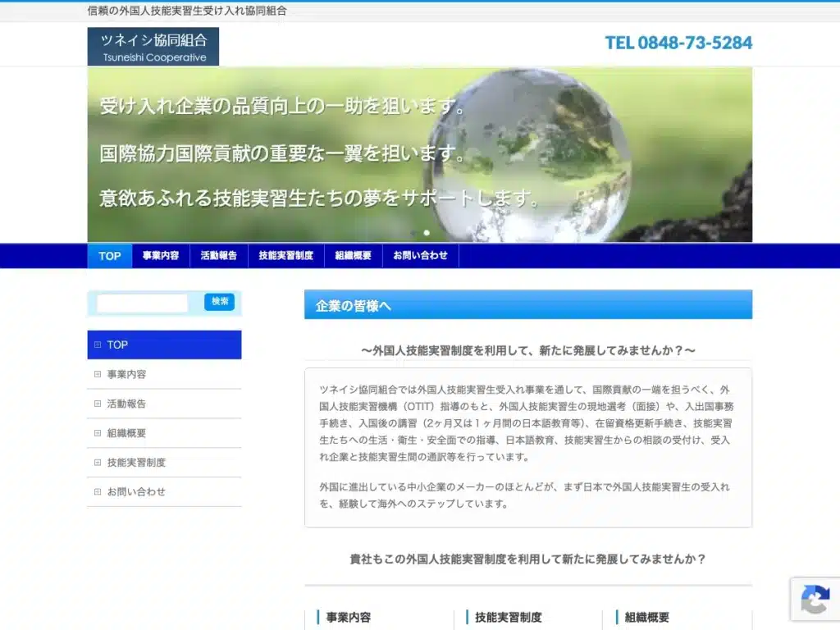Open 事業内容 in the navigation bar
The height and width of the screenshot is (630, 840).
pyautogui.click(x=161, y=256)
